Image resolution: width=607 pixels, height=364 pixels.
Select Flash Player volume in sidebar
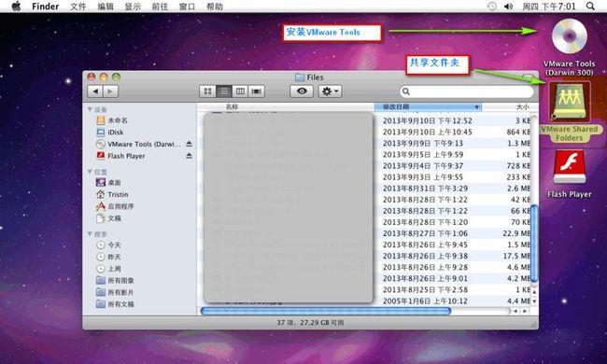pyautogui.click(x=120, y=156)
